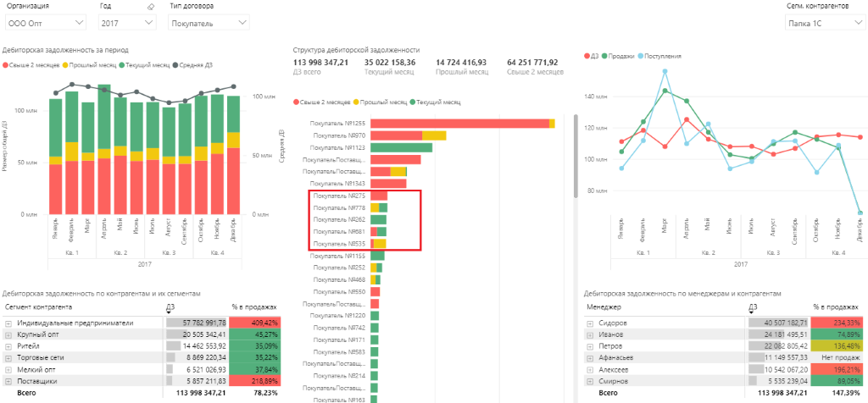Expand the Индивидуальные предприниматели row
Screen dimensions: 868x403
click(x=8, y=323)
